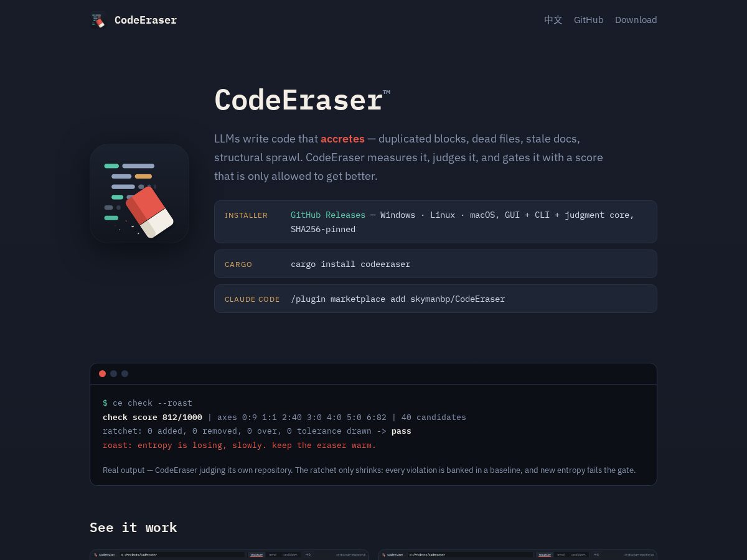Image resolution: width=747 pixels, height=560 pixels.
Task: Click the "$ ce check --roast" terminal line
Action: coord(148,403)
